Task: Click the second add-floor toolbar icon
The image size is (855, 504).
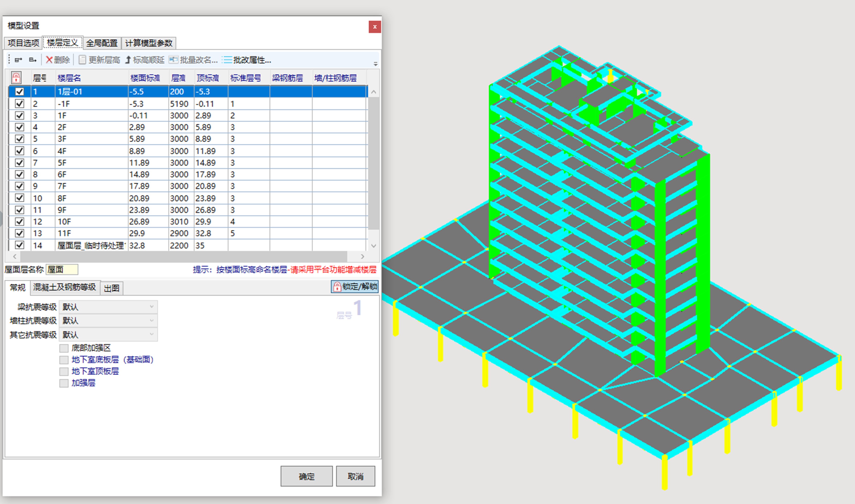Action: point(33,60)
